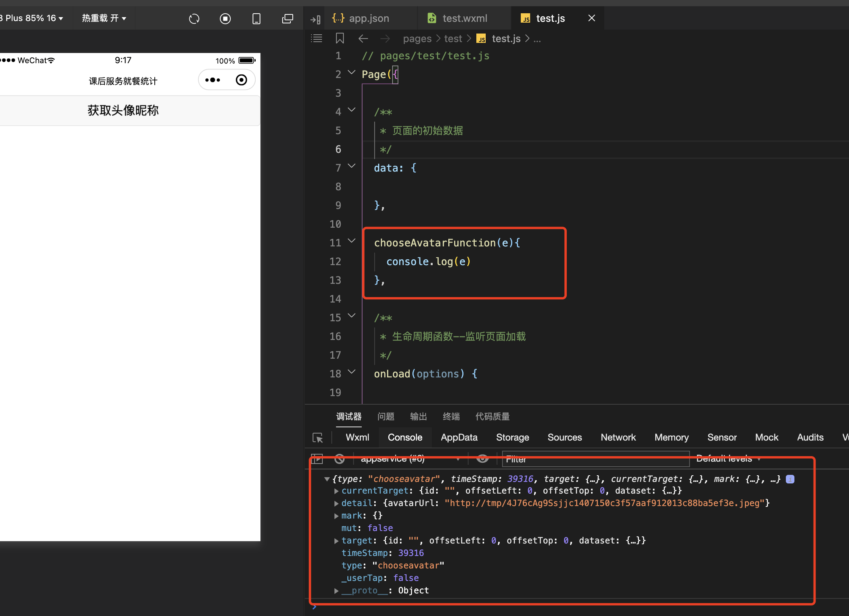The image size is (849, 616).
Task: Click the element inspect cursor icon
Action: pos(318,438)
